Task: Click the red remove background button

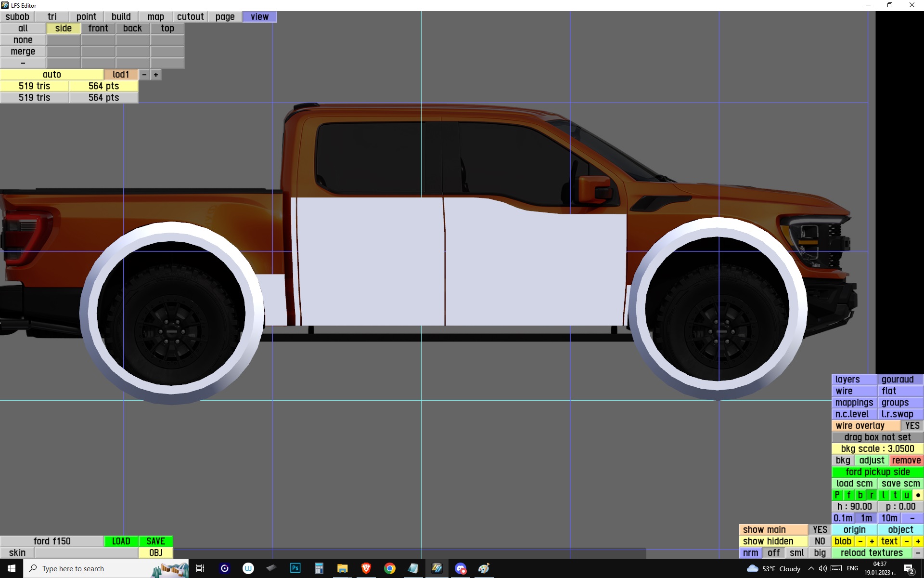Action: [906, 460]
